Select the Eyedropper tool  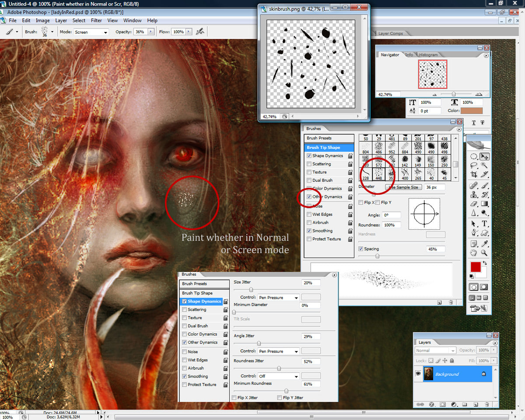coord(484,243)
